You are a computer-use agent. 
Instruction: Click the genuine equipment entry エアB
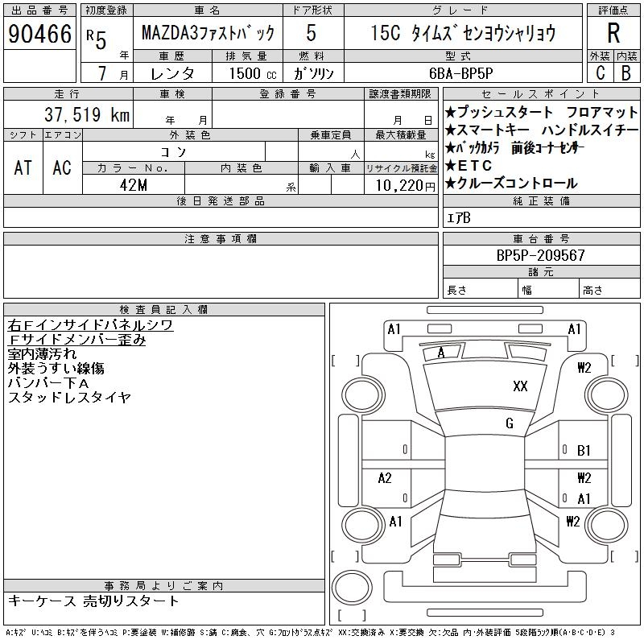click(458, 218)
